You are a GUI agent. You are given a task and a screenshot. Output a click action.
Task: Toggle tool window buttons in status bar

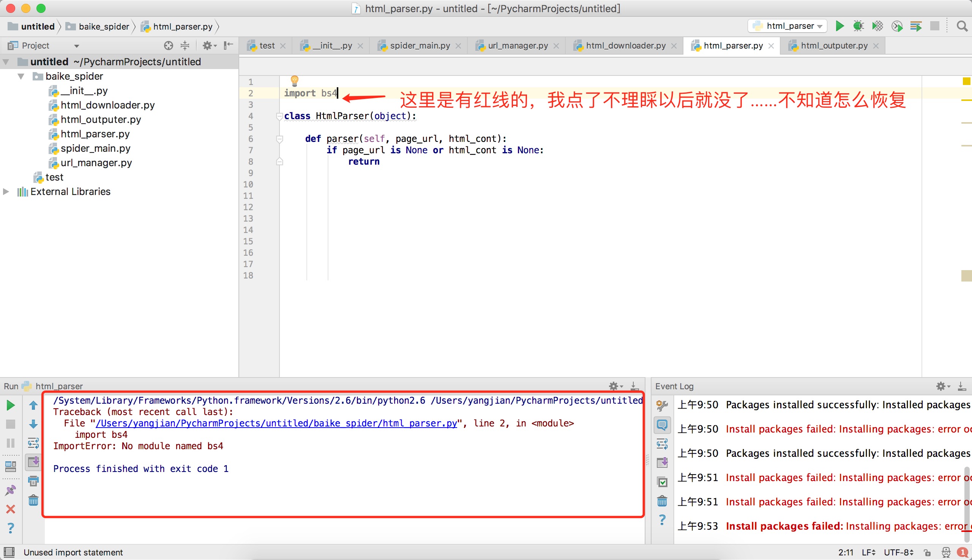[9, 552]
